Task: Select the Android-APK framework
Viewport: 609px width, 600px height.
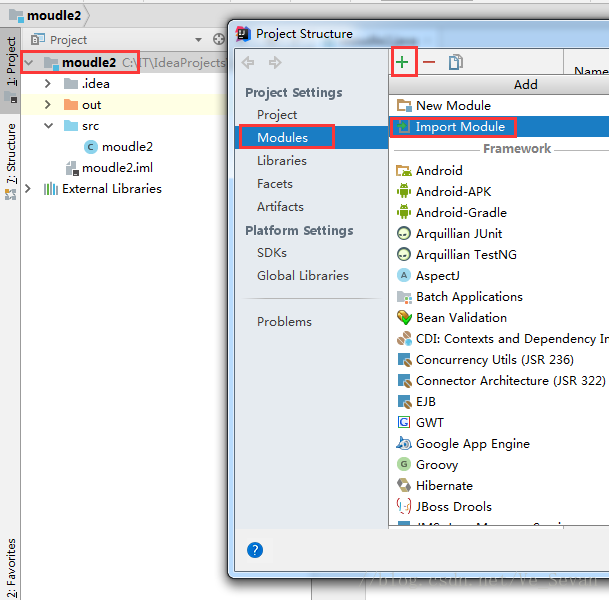Action: [x=499, y=191]
